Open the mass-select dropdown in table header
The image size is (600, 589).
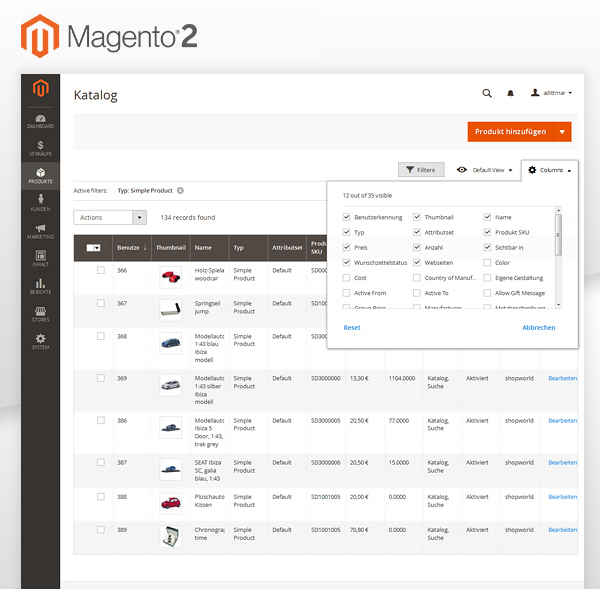93,248
